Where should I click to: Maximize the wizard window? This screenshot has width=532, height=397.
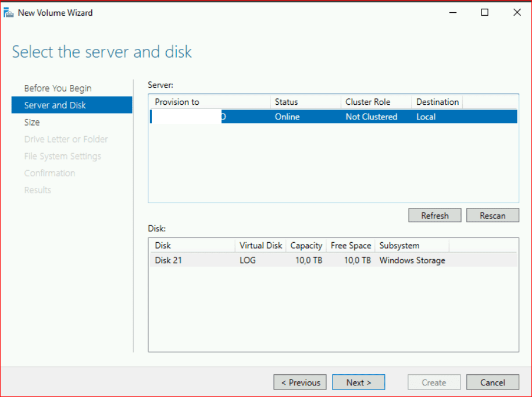pyautogui.click(x=484, y=12)
